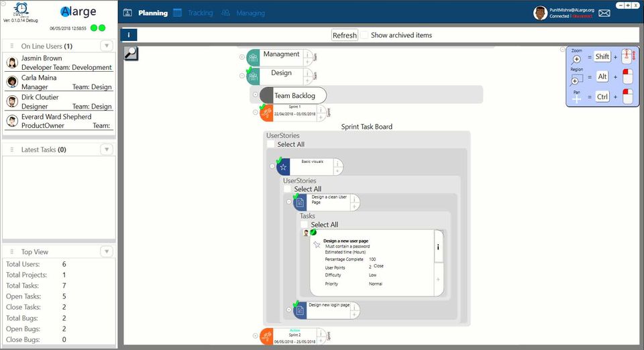The width and height of the screenshot is (644, 350).
Task: Click the Team Backlog pill button
Action: (293, 96)
